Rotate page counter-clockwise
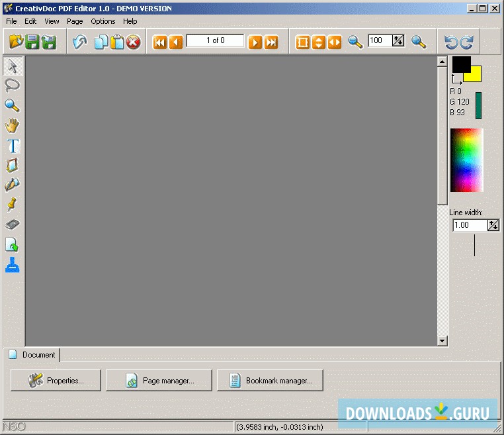This screenshot has height=435, width=504. 451,42
